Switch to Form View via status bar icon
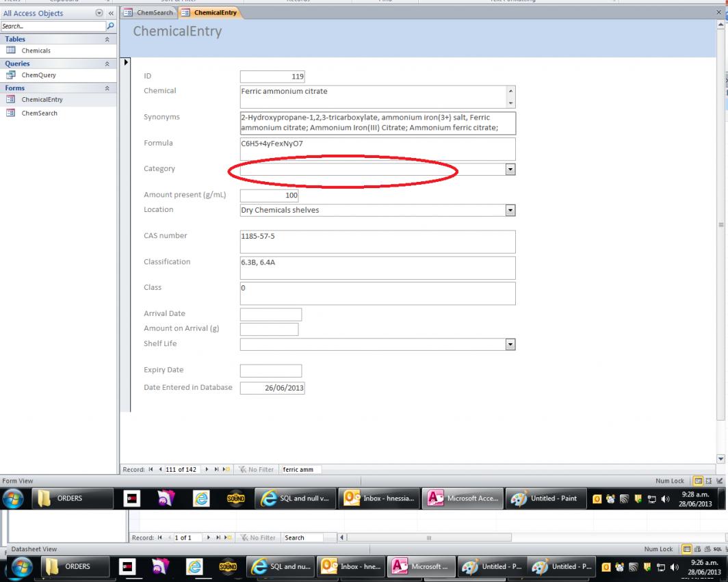The width and height of the screenshot is (728, 582). coord(698,481)
